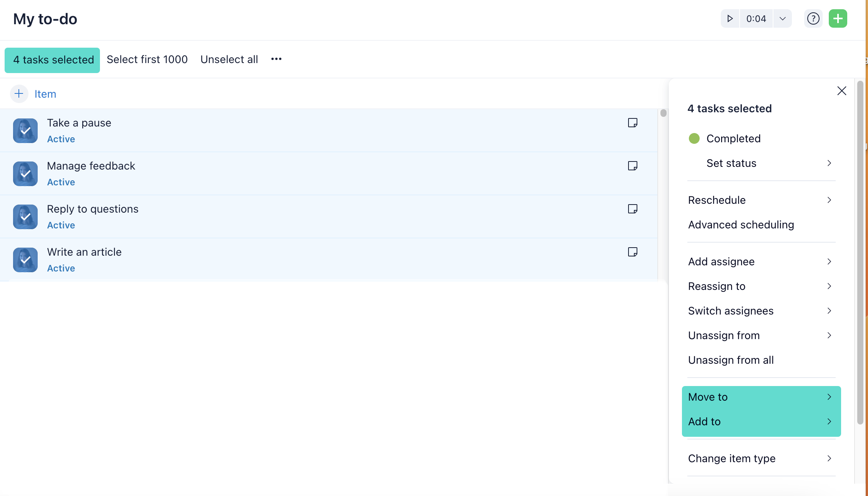Open note icon for Write an article

tap(632, 252)
